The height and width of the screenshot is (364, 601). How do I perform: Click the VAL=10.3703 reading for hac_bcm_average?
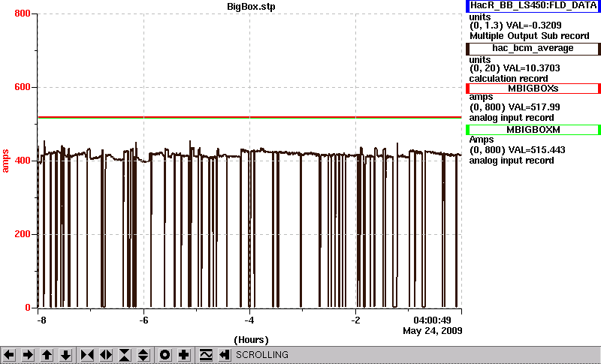tap(530, 68)
